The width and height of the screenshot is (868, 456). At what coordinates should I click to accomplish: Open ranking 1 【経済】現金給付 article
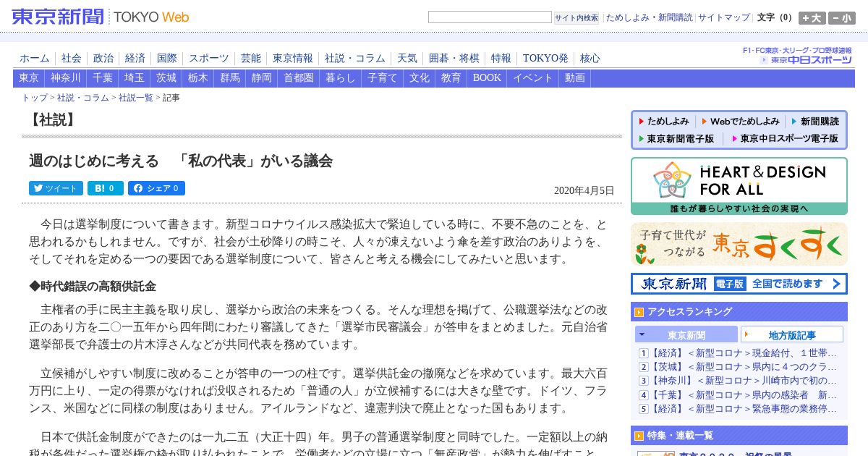point(744,353)
